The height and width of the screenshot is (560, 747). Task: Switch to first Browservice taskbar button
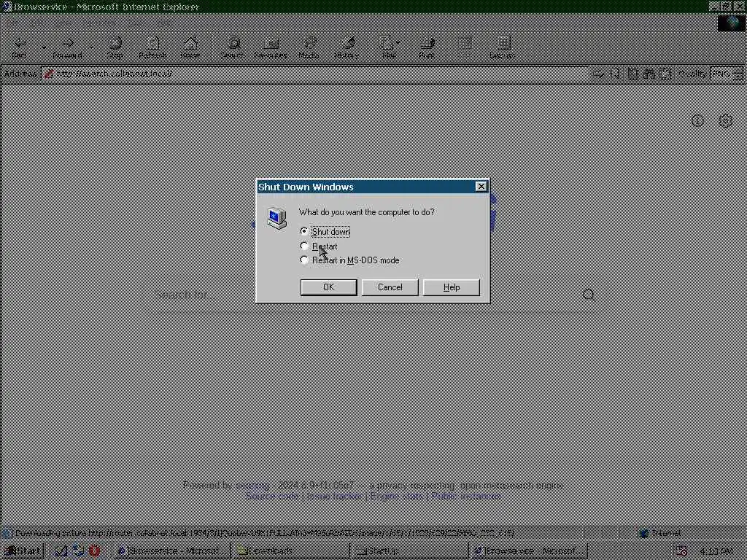pyautogui.click(x=171, y=551)
